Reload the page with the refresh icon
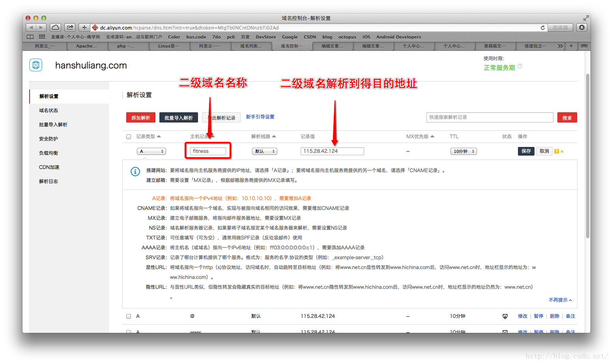Viewport: 613px width, 364px height. click(x=543, y=28)
